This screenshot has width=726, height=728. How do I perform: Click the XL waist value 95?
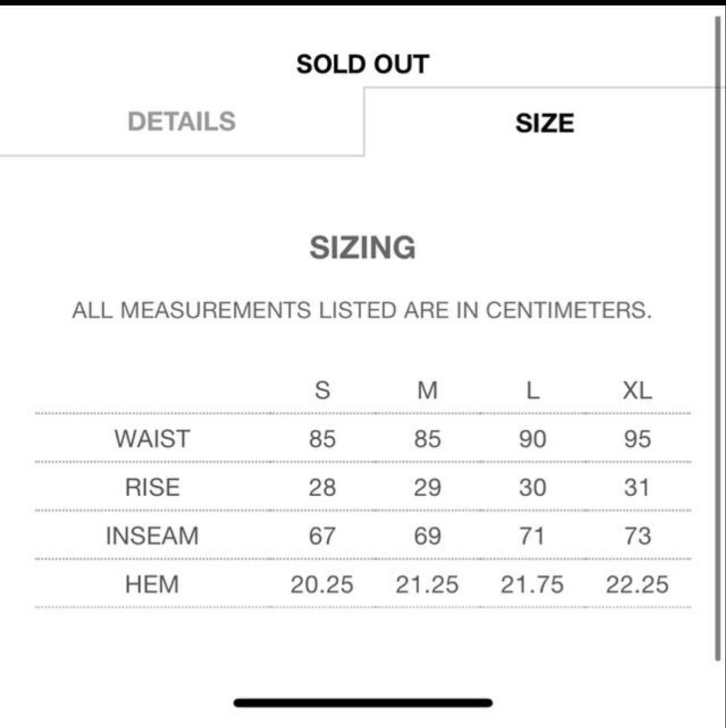[x=637, y=439]
